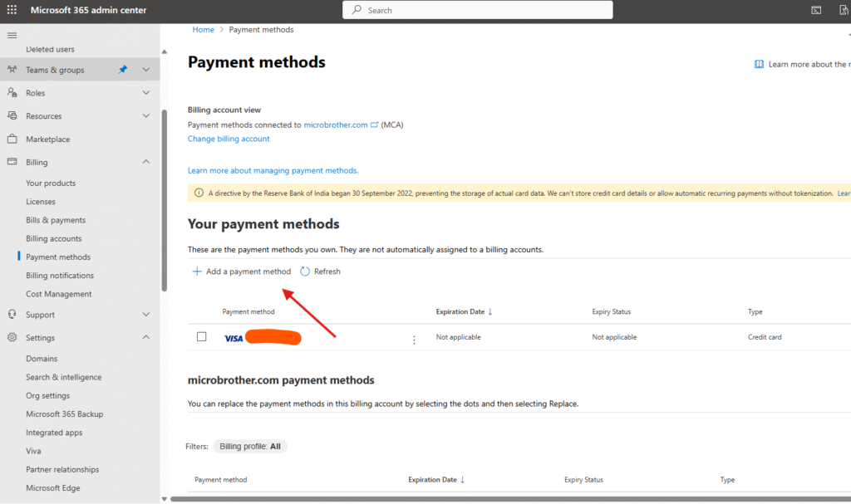Open the microbrother.com billing account link
Image resolution: width=851 pixels, height=504 pixels.
click(x=336, y=125)
